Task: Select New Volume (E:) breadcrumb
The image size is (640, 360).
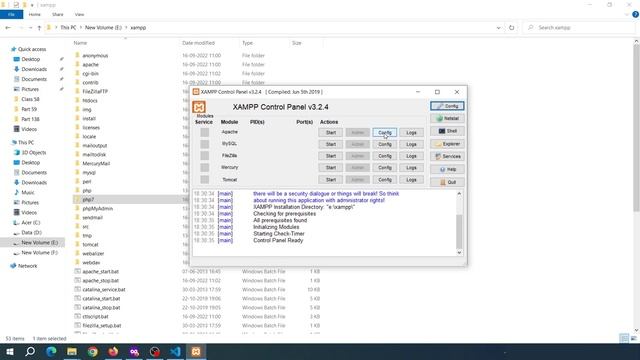Action: coord(103,28)
